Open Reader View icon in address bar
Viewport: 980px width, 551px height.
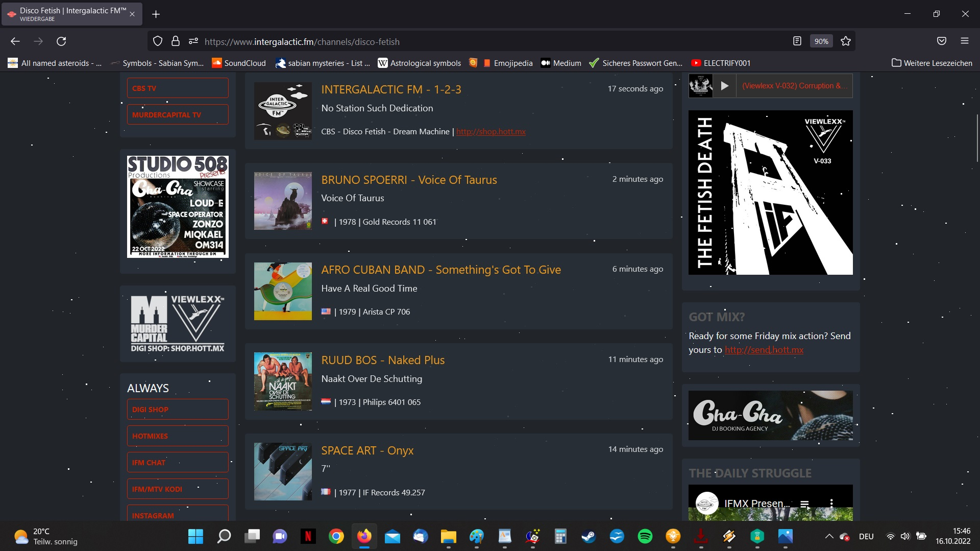tap(797, 41)
